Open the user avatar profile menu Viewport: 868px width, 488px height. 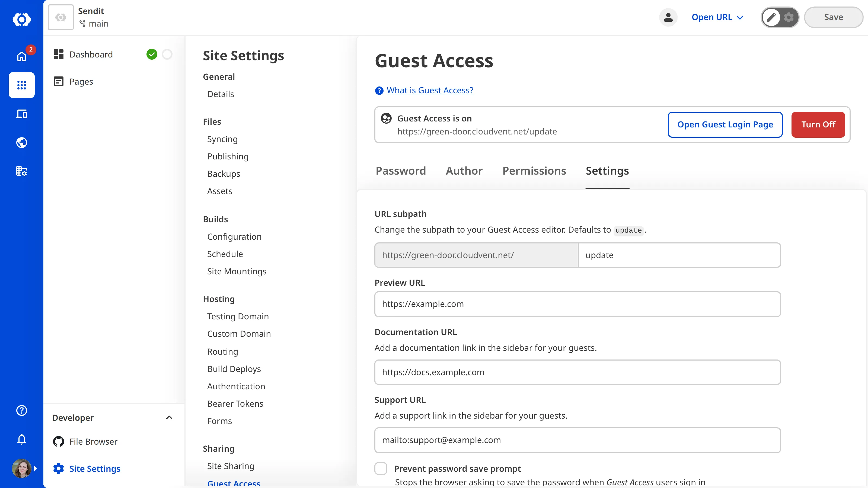22,468
